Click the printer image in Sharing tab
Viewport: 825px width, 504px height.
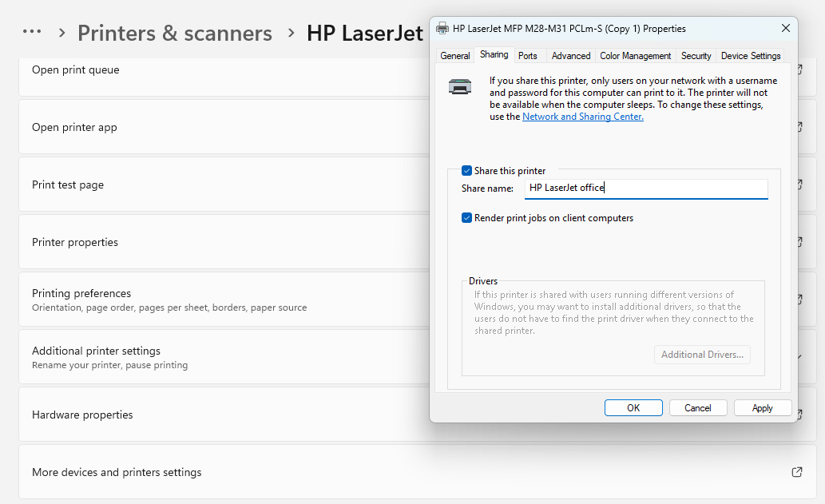tap(460, 86)
